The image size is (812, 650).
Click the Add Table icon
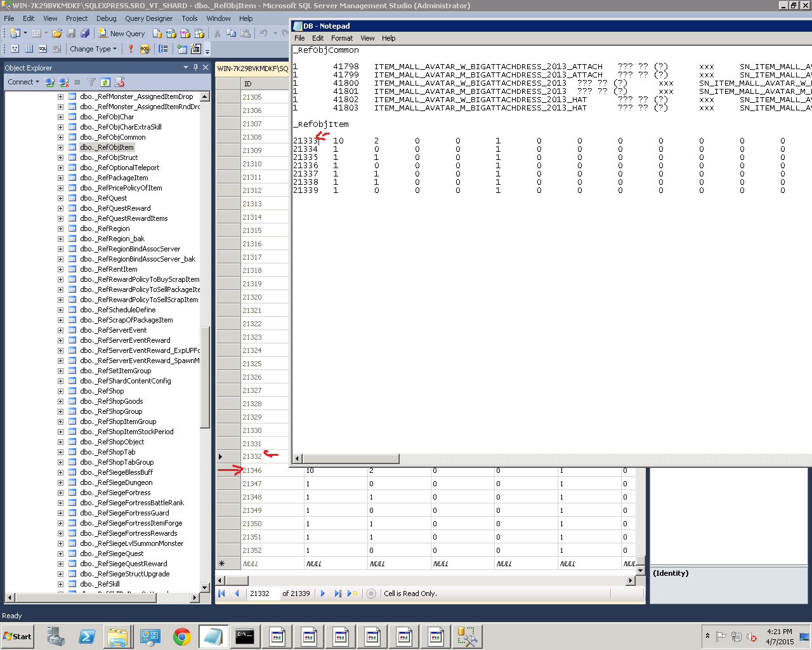click(182, 49)
